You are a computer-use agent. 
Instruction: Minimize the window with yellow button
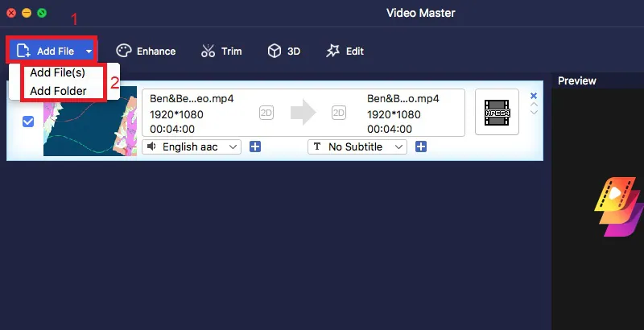(27, 13)
